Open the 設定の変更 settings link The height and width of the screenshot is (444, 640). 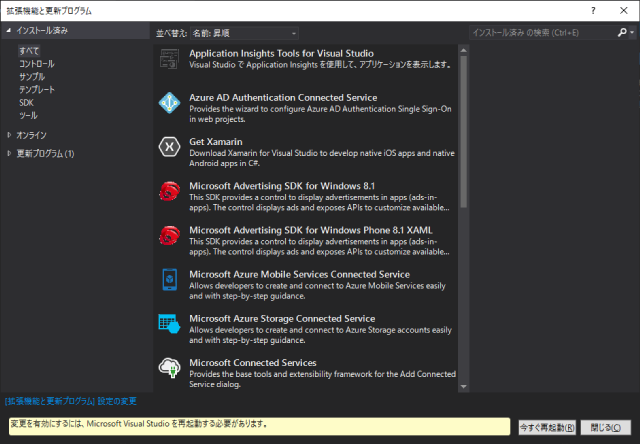tap(71, 402)
